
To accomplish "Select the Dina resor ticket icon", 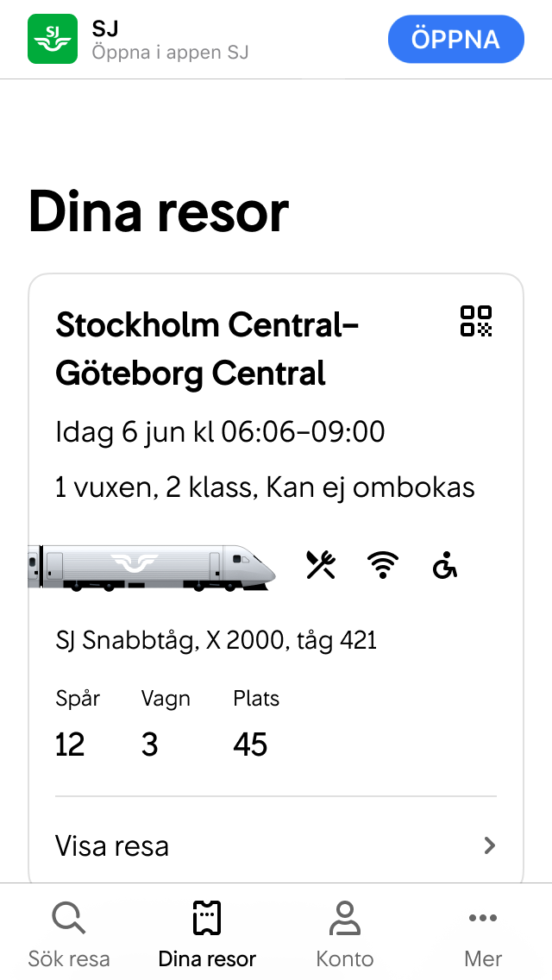I will click(x=206, y=917).
